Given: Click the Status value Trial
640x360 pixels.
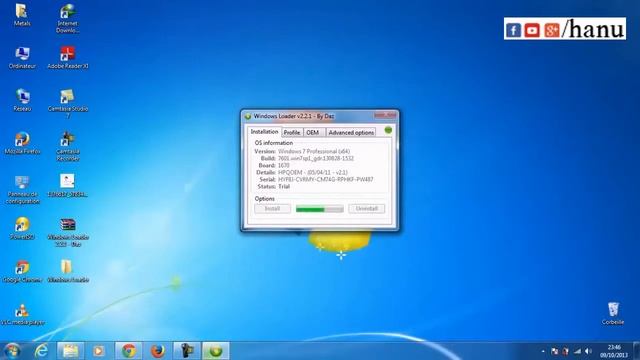Looking at the screenshot, I should click(x=284, y=186).
